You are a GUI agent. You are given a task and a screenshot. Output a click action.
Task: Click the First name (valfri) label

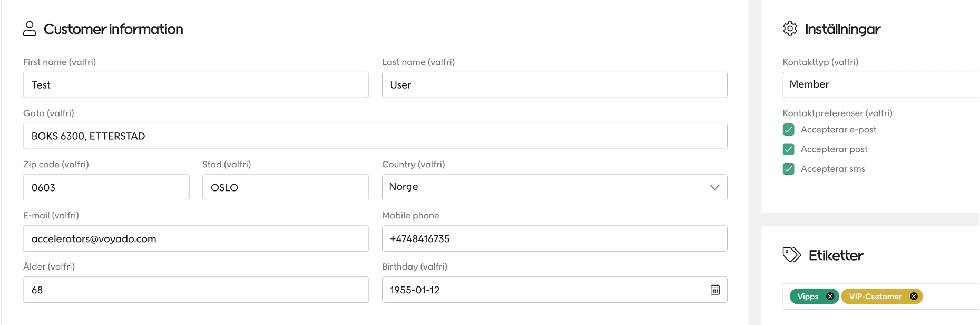(x=60, y=62)
